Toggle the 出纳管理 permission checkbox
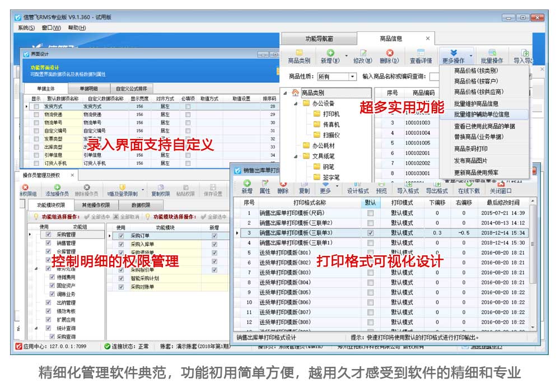Screen dimensions: 560x392 point(49,303)
